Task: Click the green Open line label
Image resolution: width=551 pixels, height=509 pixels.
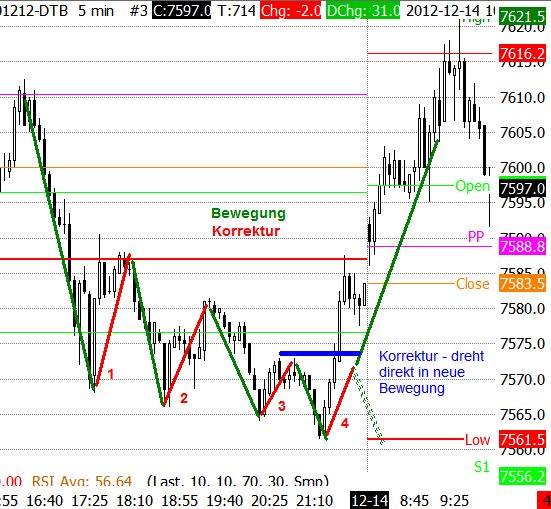Action: click(x=472, y=186)
